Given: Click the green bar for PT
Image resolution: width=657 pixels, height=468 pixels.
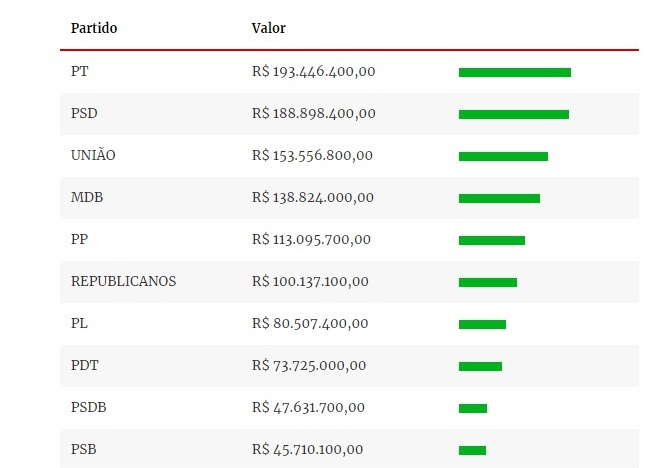Looking at the screenshot, I should [x=515, y=72].
